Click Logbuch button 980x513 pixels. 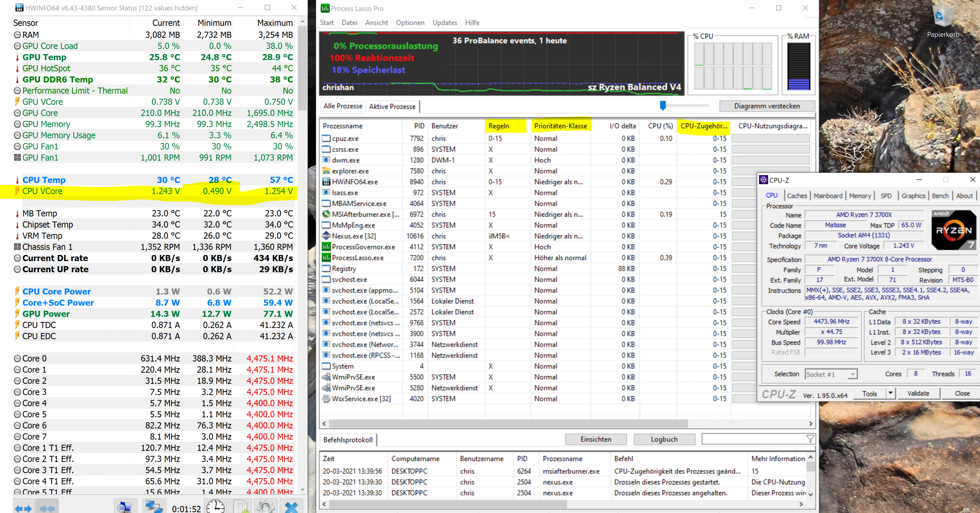(664, 439)
